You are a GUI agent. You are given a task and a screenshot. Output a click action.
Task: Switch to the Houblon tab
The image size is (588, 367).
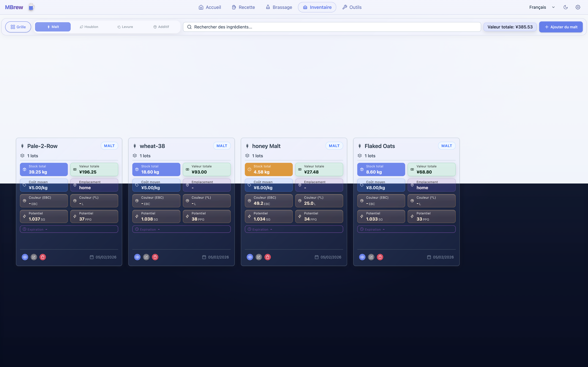[x=89, y=27]
